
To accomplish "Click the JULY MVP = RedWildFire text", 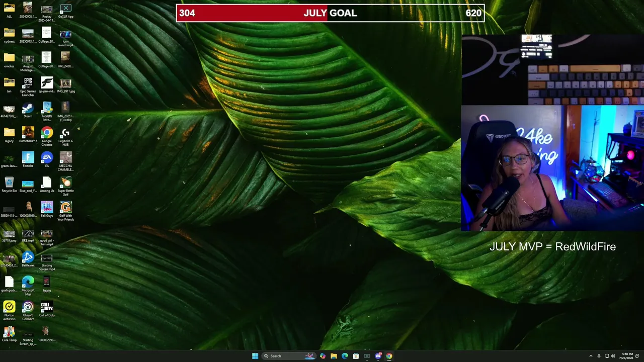I will [552, 246].
